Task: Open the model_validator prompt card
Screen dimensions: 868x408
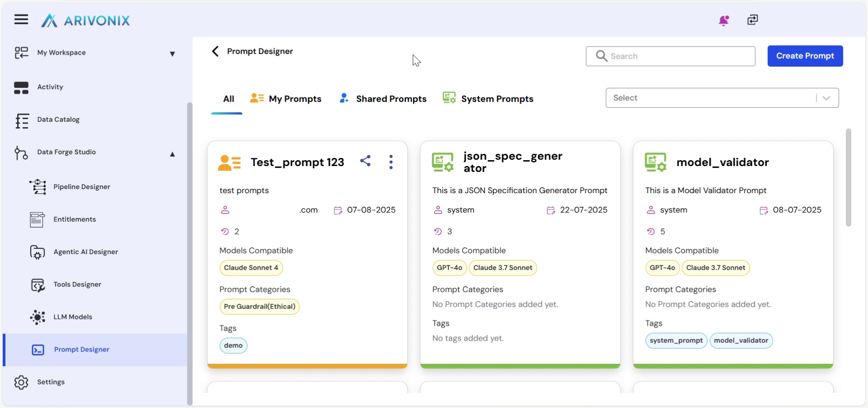Action: click(722, 162)
